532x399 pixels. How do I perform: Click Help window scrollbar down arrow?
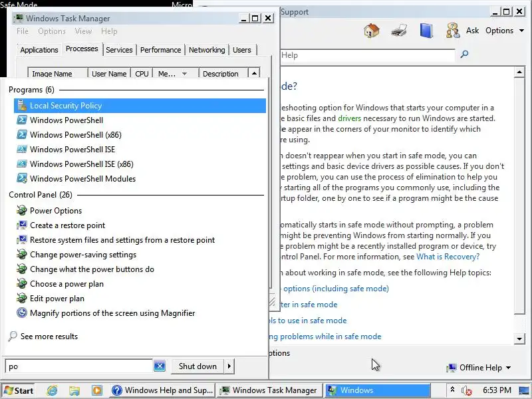pyautogui.click(x=519, y=338)
